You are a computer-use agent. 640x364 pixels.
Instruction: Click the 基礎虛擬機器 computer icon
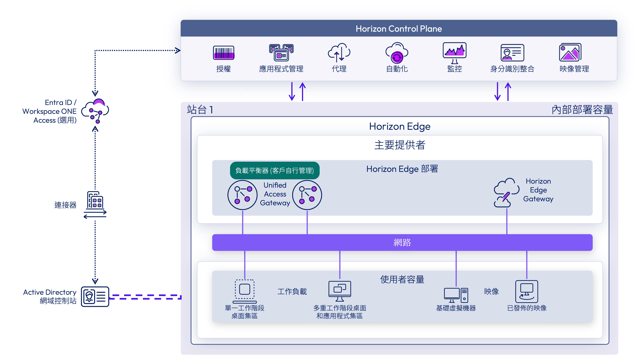point(456,295)
